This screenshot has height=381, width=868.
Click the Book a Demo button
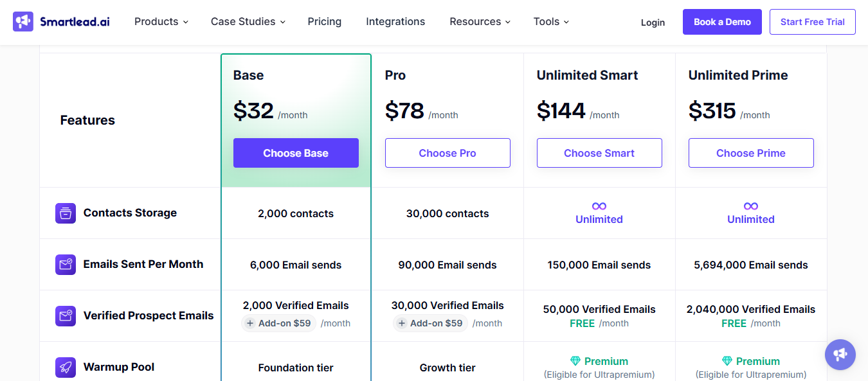coord(722,21)
